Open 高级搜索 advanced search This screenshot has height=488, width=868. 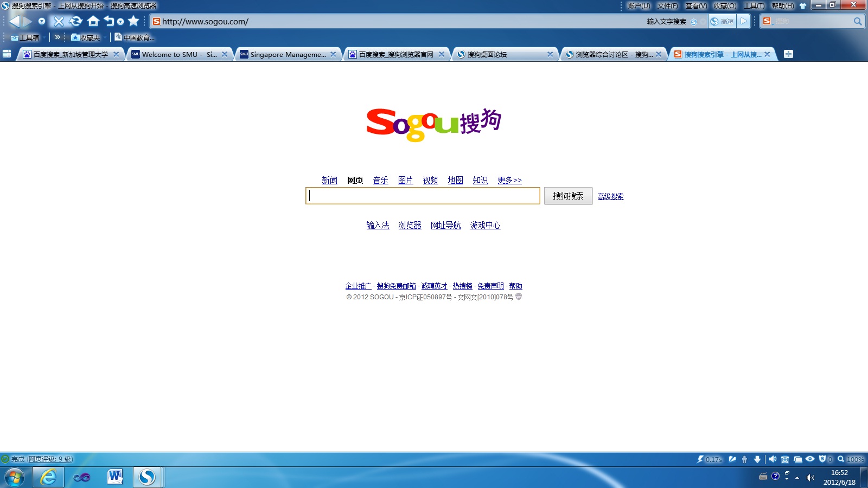[x=610, y=196]
